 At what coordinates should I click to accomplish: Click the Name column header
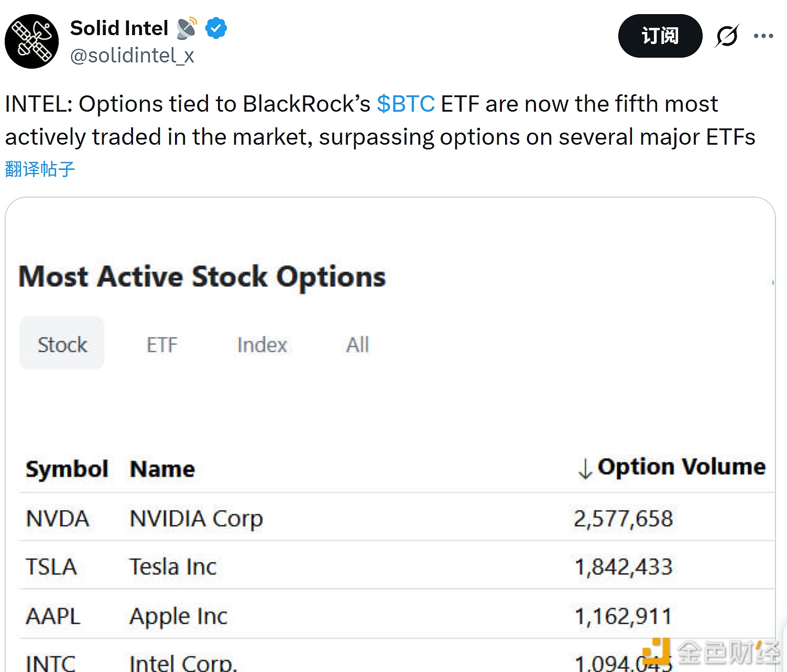[162, 469]
